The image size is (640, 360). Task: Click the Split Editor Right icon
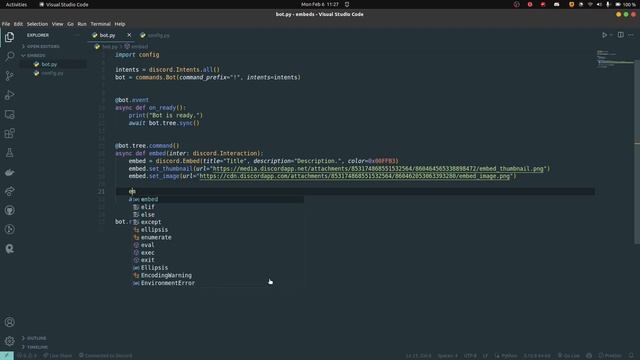pyautogui.click(x=620, y=35)
